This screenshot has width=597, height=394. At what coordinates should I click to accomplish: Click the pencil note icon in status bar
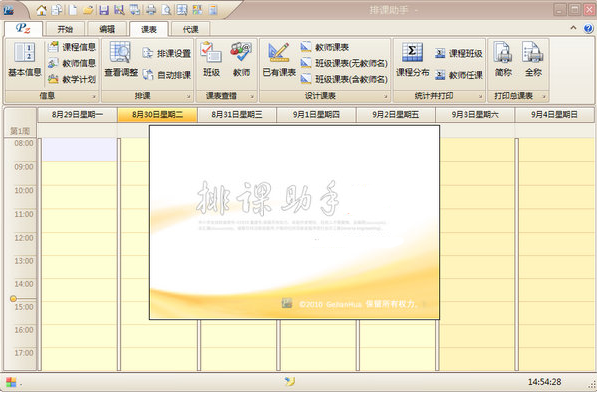pos(289,381)
